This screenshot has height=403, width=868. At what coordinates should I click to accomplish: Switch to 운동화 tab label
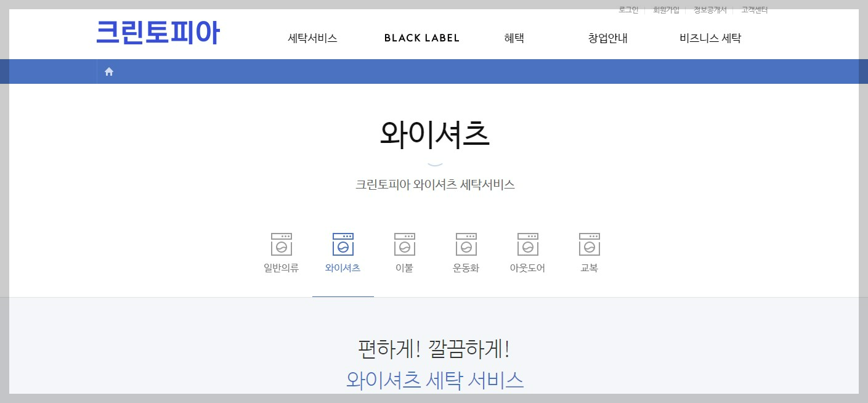[x=466, y=268]
